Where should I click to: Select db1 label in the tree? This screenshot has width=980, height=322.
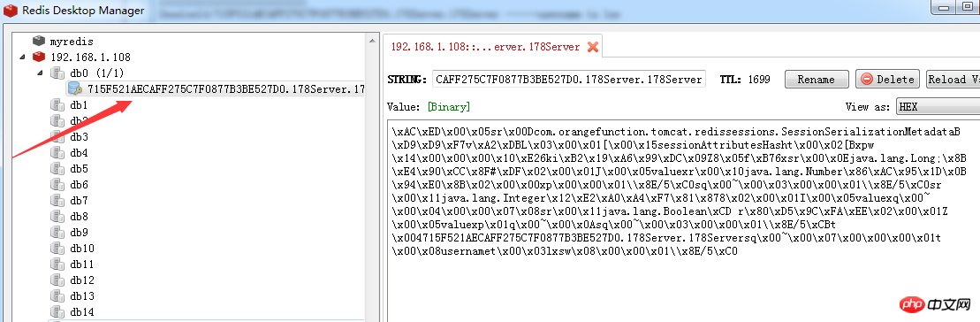tap(79, 105)
